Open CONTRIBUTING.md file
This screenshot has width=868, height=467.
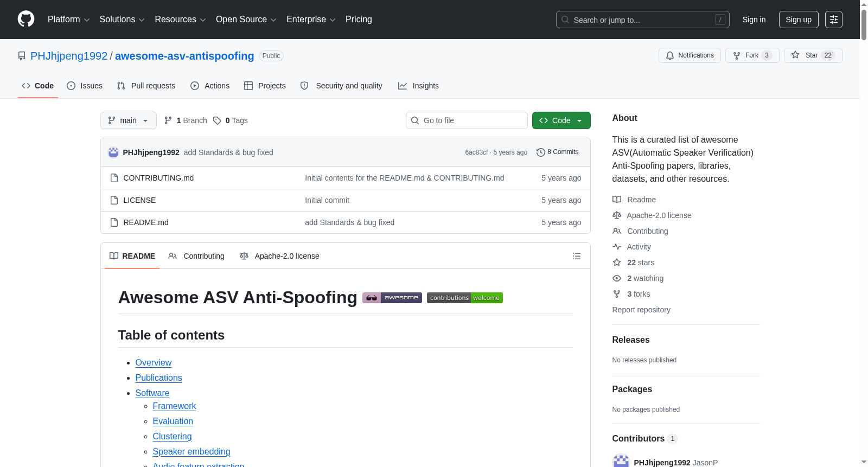point(158,178)
